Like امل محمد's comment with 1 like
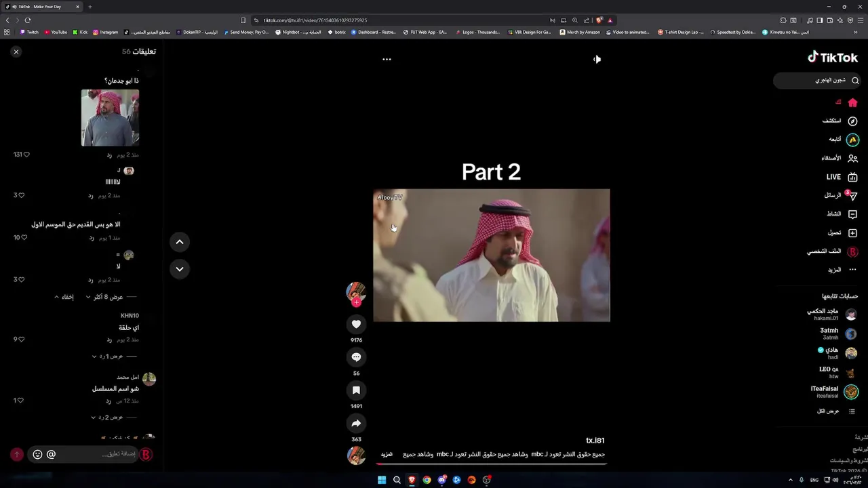This screenshot has height=488, width=868. tap(21, 401)
